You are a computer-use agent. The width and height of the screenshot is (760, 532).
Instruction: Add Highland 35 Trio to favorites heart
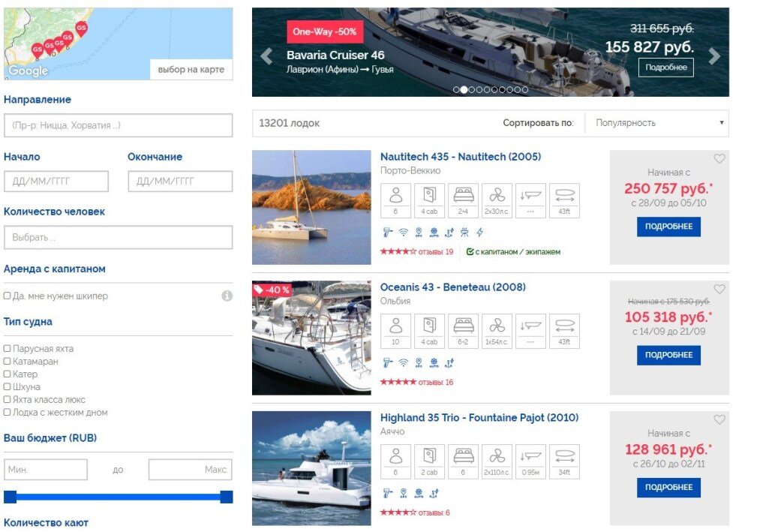(x=719, y=419)
